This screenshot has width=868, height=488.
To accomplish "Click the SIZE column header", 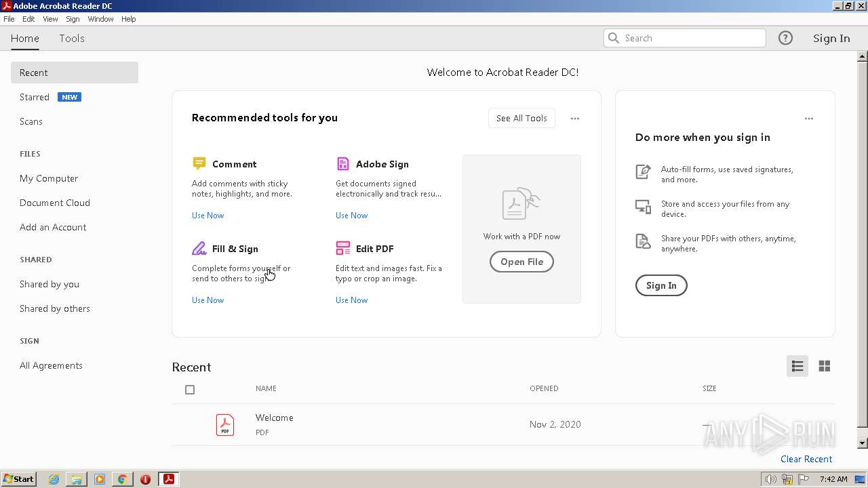I will coord(709,388).
